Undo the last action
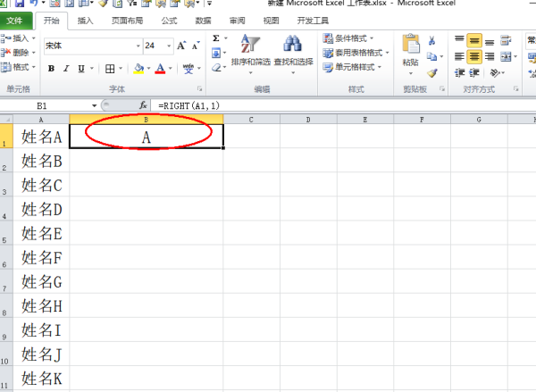The width and height of the screenshot is (536, 392). 33,4
